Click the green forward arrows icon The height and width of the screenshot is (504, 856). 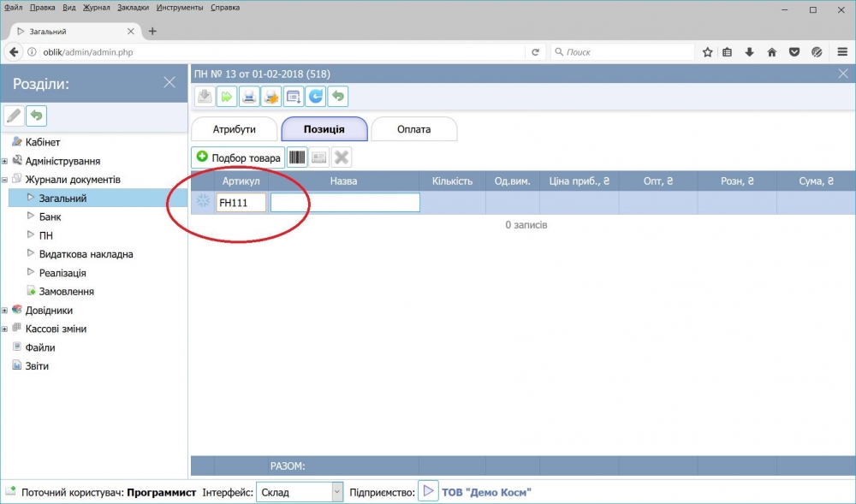[x=227, y=97]
